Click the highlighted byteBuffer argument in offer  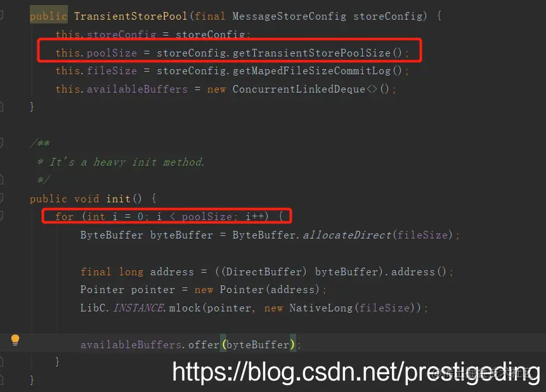tap(257, 344)
